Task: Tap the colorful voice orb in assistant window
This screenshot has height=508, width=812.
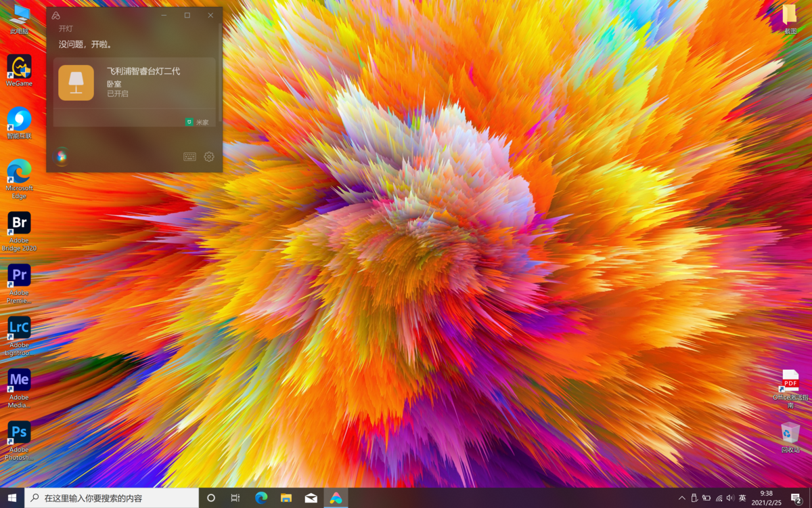Action: pos(62,156)
